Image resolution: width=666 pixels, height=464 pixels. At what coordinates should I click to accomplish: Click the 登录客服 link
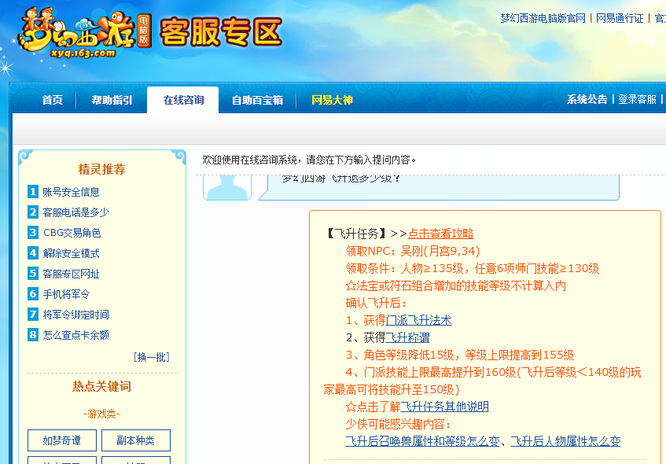pos(637,99)
